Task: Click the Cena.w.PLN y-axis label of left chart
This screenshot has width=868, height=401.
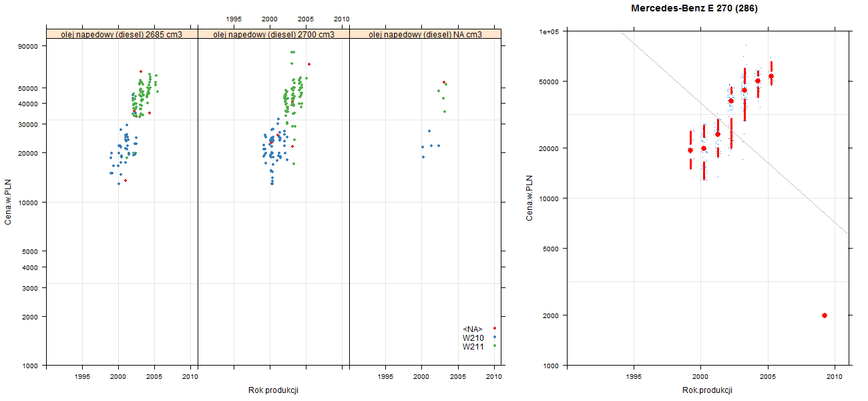Action: point(9,201)
